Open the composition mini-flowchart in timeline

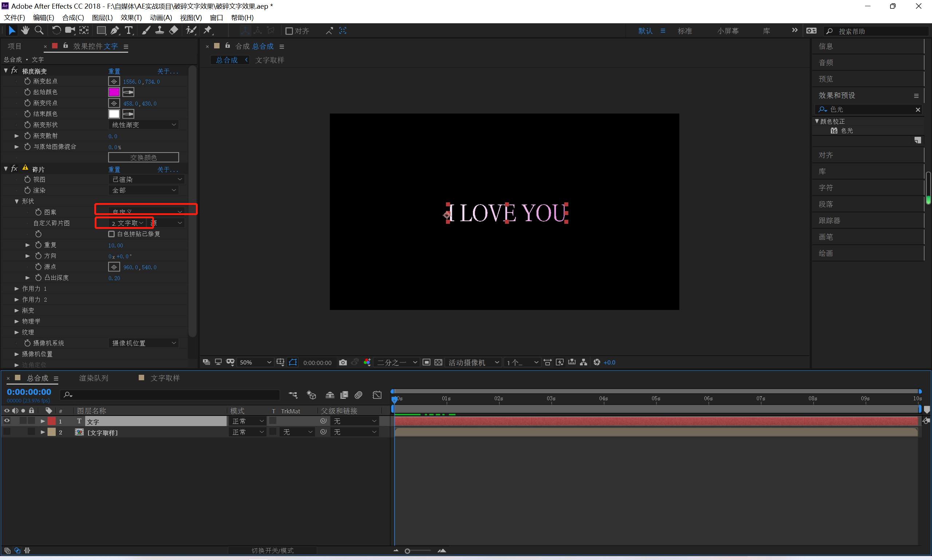pos(293,395)
